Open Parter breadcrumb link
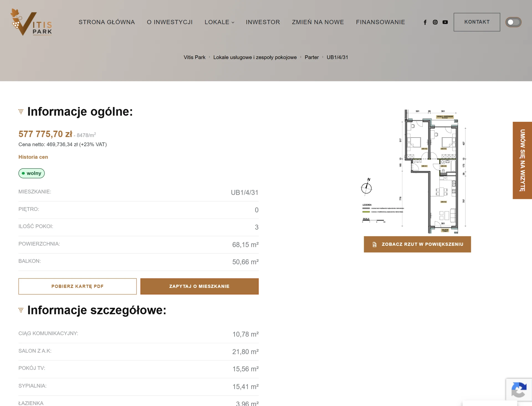Image resolution: width=532 pixels, height=406 pixels. point(312,57)
